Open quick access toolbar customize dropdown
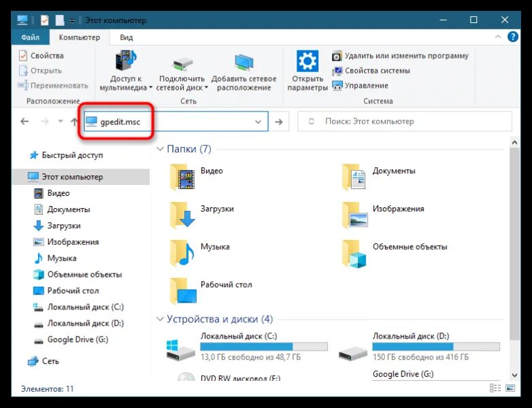Screen dimensions: 532x408 (72, 21)
